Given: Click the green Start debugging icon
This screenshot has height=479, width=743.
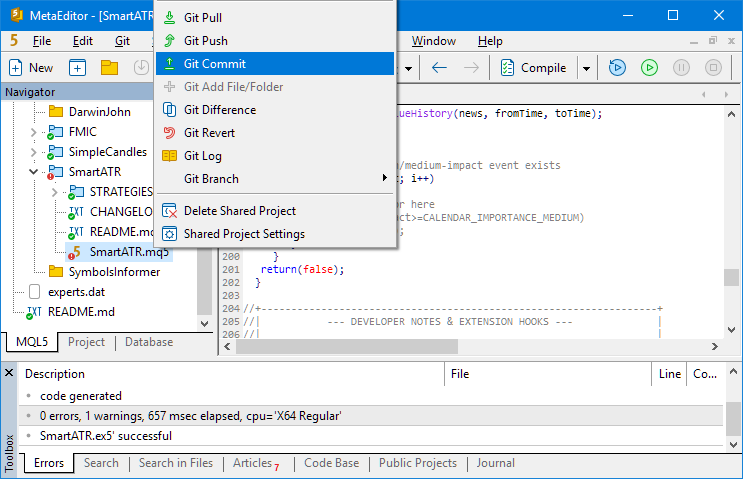Looking at the screenshot, I should (649, 68).
